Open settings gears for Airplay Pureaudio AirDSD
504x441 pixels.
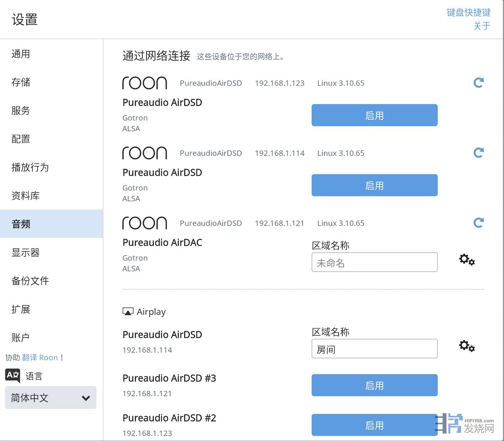tap(467, 346)
